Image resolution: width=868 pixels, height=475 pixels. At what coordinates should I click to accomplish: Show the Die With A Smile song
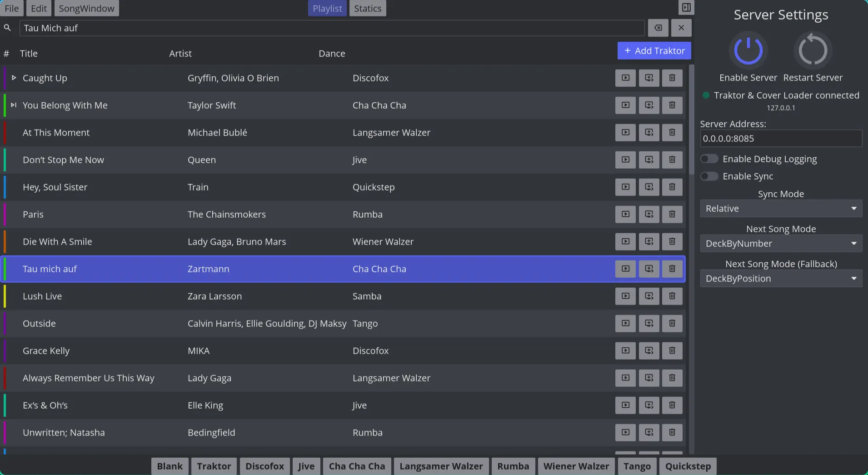click(626, 241)
